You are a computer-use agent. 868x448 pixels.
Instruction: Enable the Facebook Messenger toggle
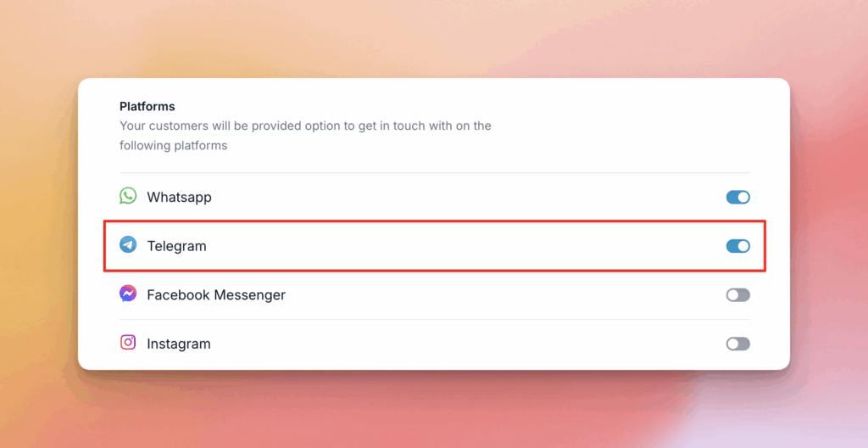click(x=737, y=294)
